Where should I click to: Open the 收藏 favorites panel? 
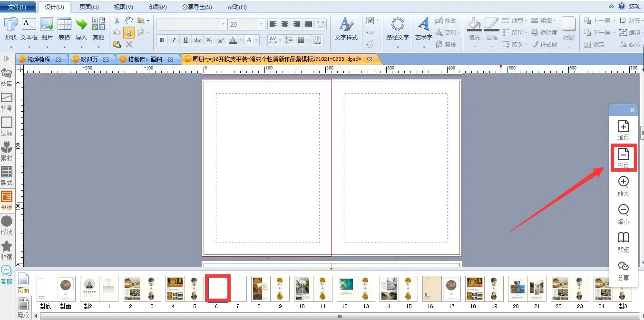[7, 251]
